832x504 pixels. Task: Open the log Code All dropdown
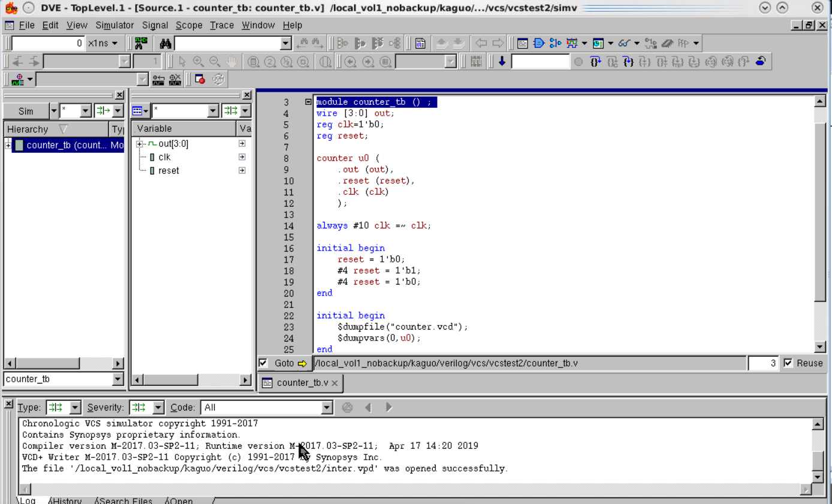click(327, 408)
